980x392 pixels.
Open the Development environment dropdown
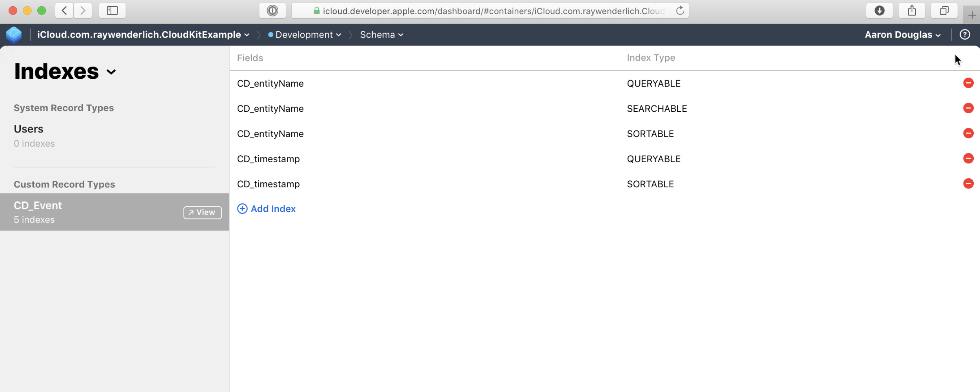click(x=305, y=34)
